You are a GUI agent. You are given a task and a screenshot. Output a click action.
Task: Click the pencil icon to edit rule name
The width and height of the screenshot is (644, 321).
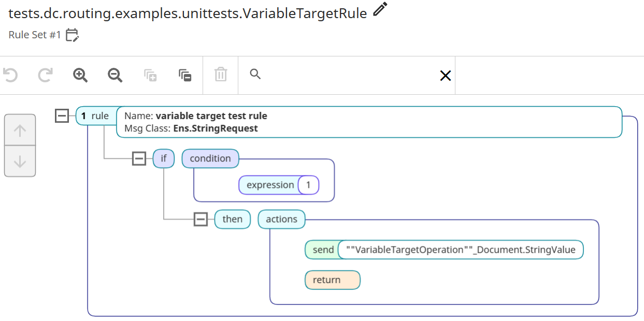tap(380, 10)
